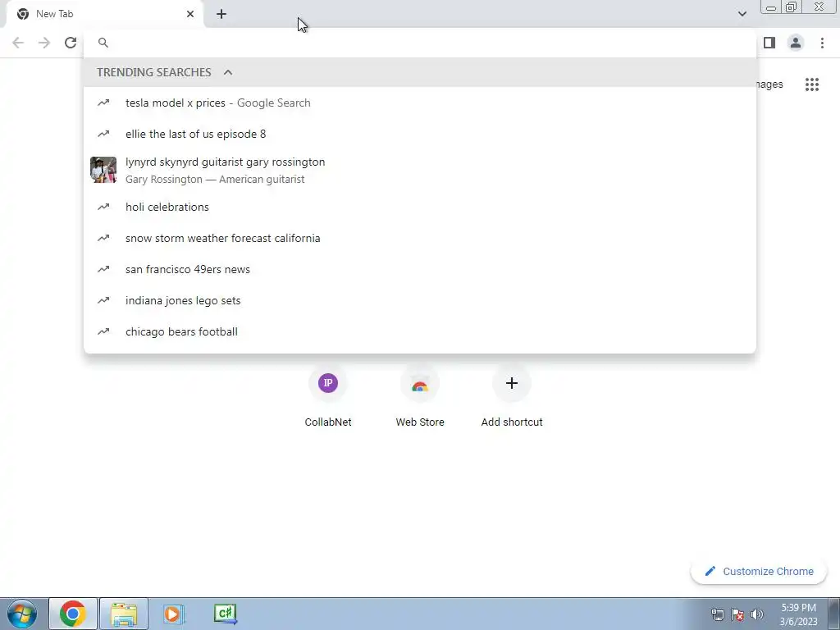Select 'holi celebrations' suggestion

(x=420, y=207)
